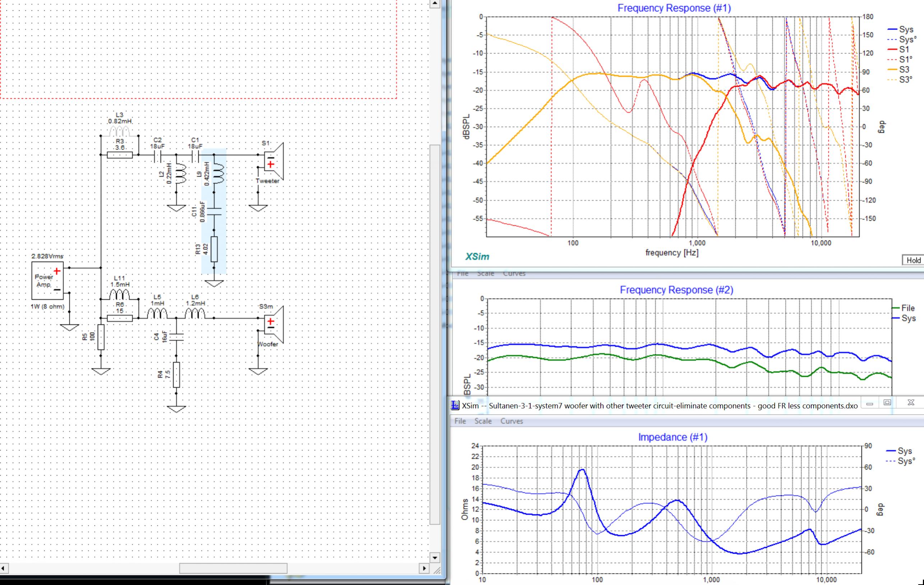Image resolution: width=924 pixels, height=585 pixels.
Task: Select resistor R6 15 ohm
Action: click(x=120, y=318)
